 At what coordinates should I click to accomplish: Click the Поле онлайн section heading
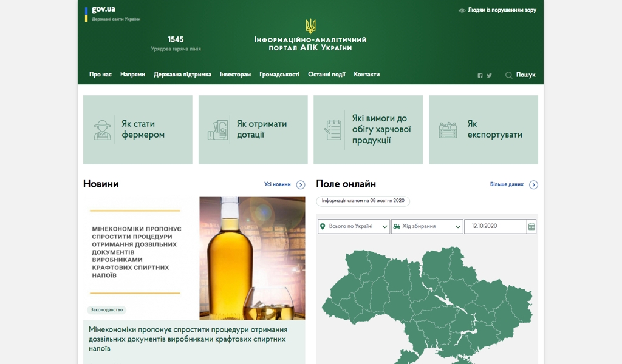pos(346,184)
